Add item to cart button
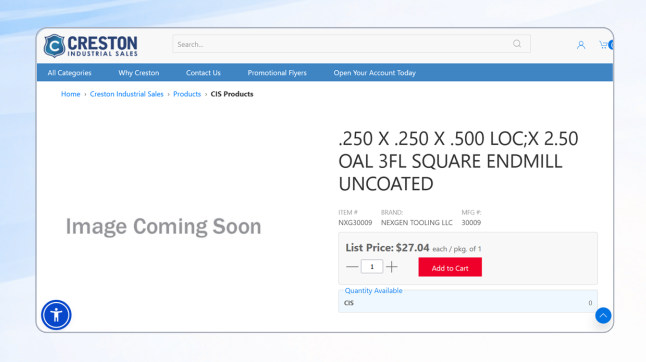 450,267
